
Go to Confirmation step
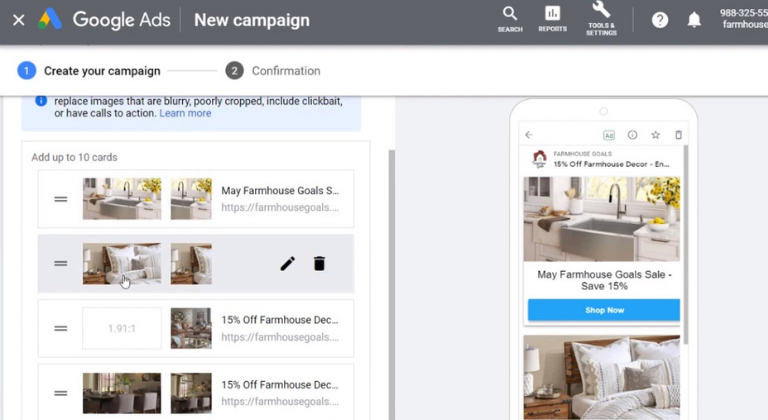coord(285,71)
